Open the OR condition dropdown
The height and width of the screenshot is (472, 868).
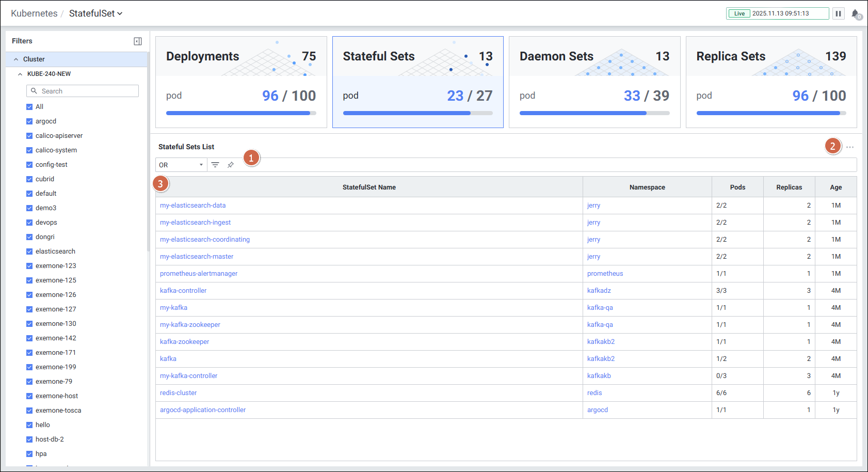click(181, 165)
